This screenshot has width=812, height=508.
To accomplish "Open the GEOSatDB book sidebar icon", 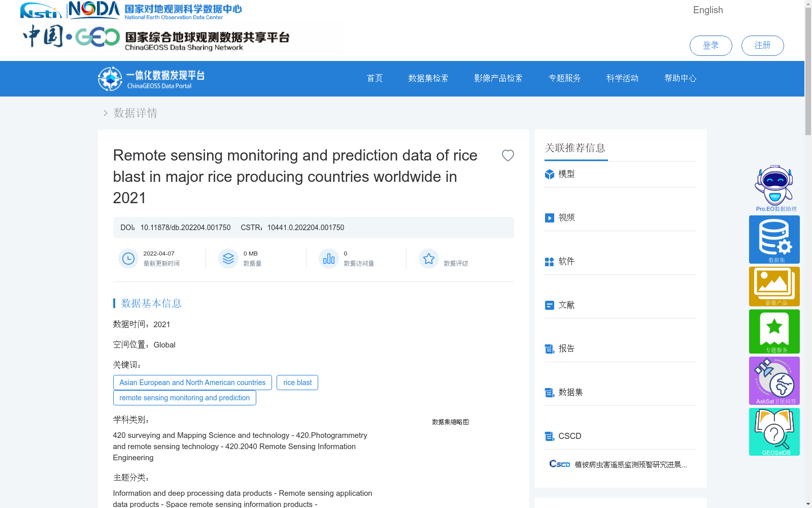I will [774, 432].
